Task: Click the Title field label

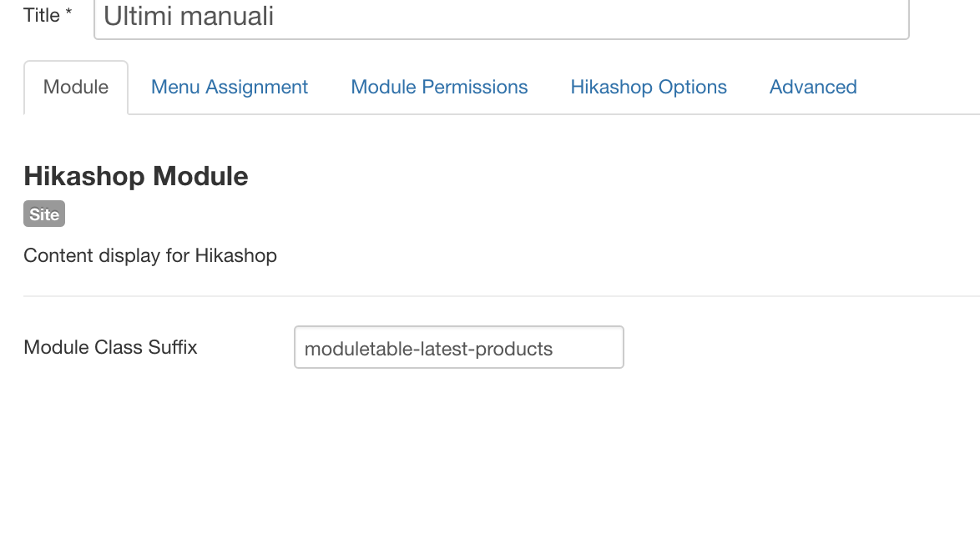Action: click(42, 15)
